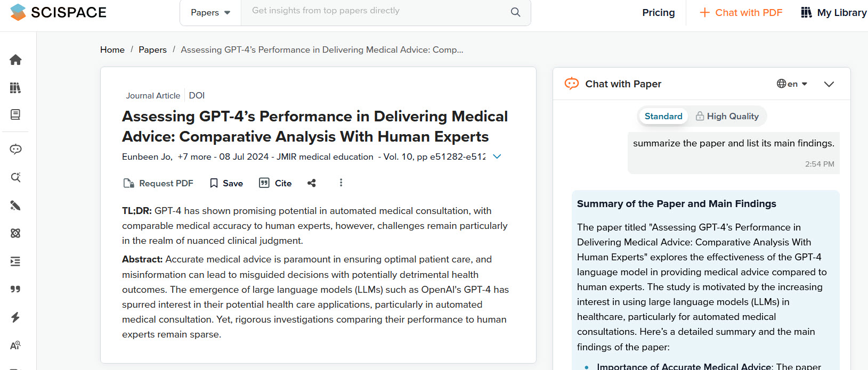Viewport: 868px width, 370px height.
Task: Focus the 'Get insights from top papers' search field
Action: click(x=373, y=11)
